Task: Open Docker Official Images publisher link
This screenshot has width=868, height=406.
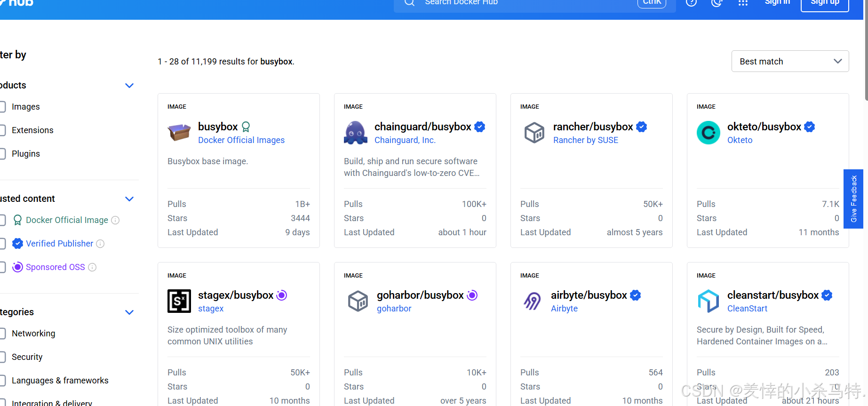Action: [241, 140]
